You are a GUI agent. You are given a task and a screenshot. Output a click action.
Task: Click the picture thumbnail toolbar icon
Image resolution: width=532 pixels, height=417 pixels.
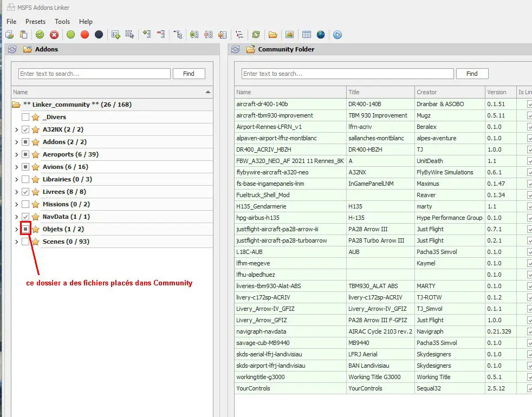tap(289, 35)
